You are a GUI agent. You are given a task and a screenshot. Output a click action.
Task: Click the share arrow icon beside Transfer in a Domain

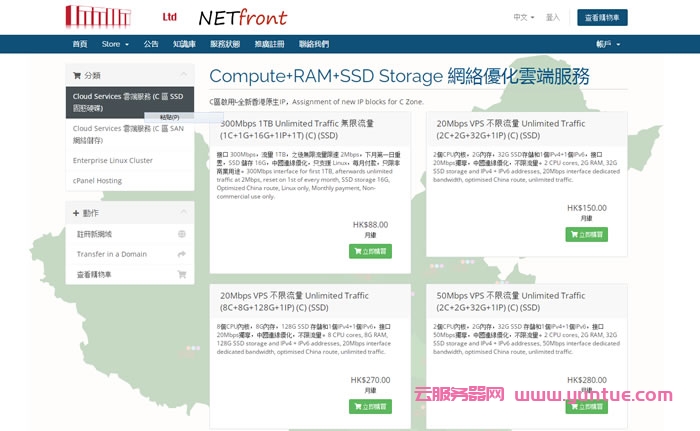181,254
